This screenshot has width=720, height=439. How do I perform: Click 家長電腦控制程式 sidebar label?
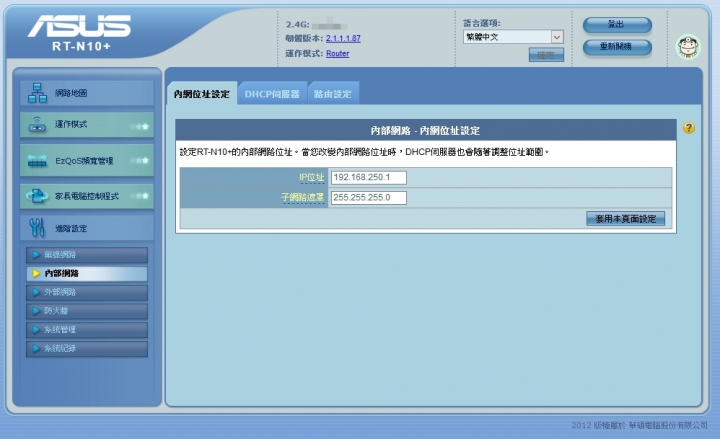tap(87, 196)
